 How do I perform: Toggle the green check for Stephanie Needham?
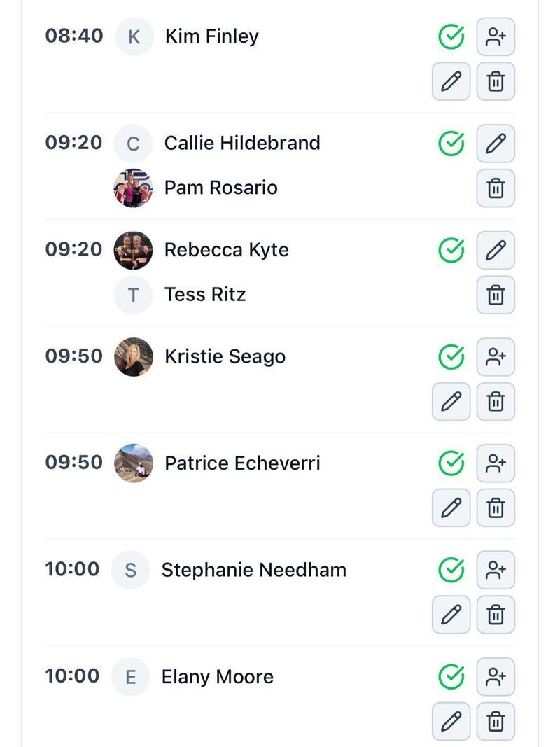451,570
